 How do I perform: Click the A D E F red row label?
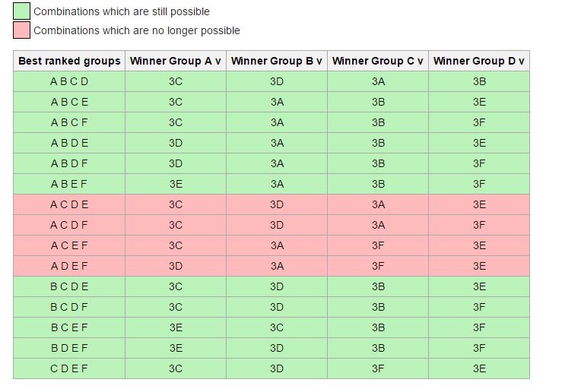(x=69, y=266)
